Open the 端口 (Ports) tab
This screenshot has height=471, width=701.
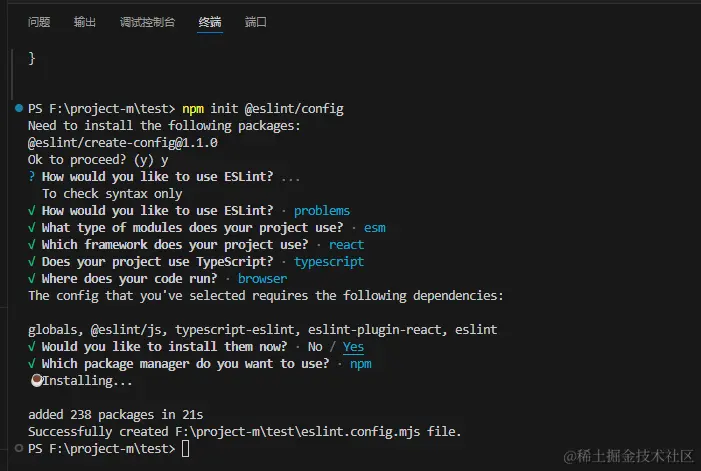[x=256, y=22]
